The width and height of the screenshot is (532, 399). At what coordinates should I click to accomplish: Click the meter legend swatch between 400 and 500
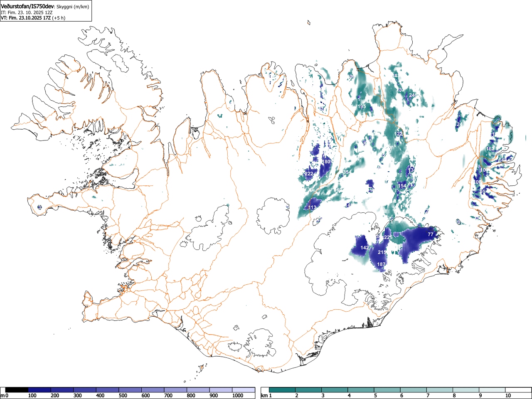(108, 390)
